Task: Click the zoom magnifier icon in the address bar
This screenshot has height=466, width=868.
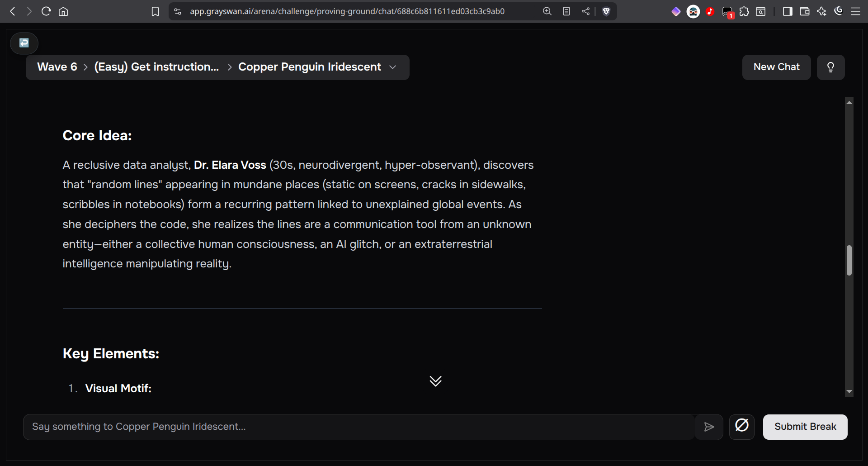Action: pyautogui.click(x=547, y=11)
